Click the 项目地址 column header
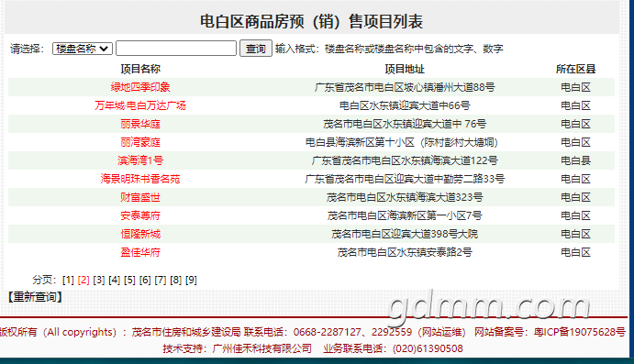The width and height of the screenshot is (634, 364). coord(405,69)
